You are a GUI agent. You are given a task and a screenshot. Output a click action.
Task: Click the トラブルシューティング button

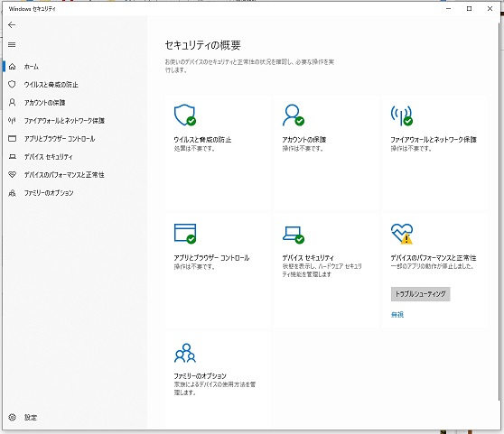coord(420,294)
